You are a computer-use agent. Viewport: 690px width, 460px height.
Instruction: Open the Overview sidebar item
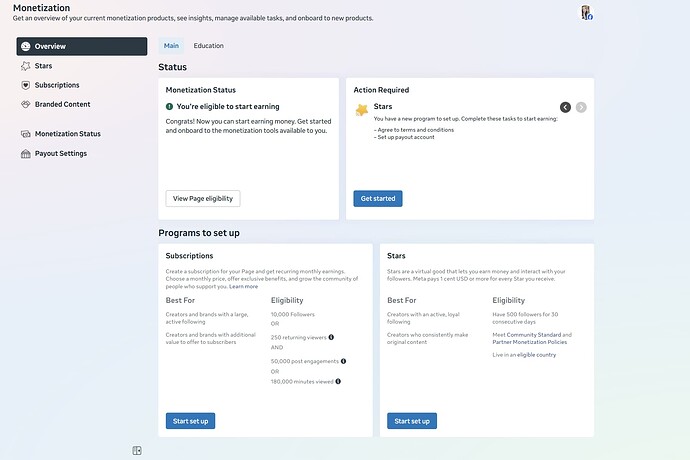(82, 46)
